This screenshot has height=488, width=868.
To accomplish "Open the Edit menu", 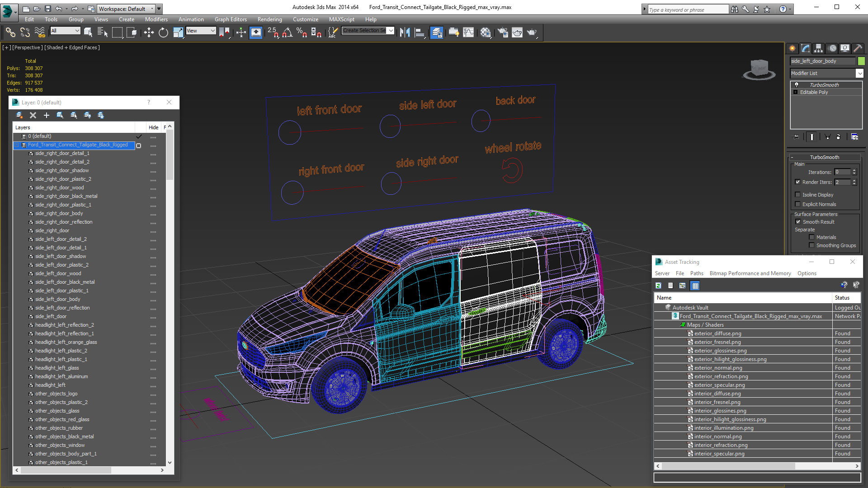I will tap(29, 19).
